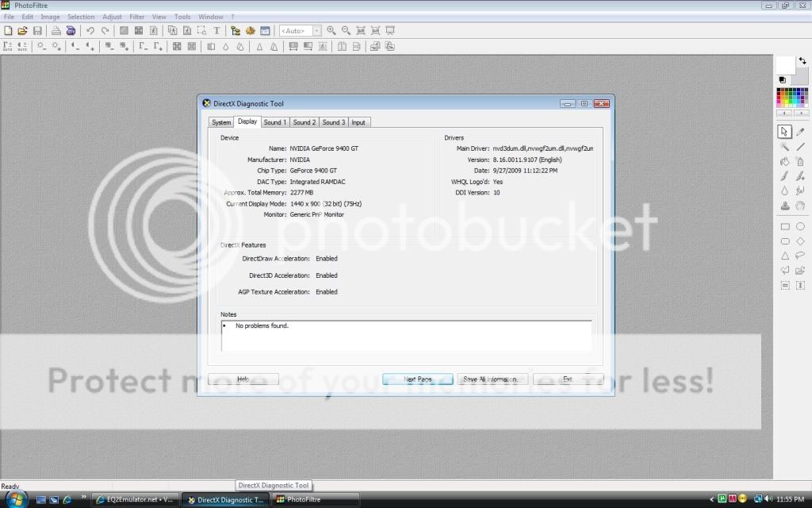The image size is (812, 508).
Task: Pick the Clone Stamp tool
Action: click(784, 206)
